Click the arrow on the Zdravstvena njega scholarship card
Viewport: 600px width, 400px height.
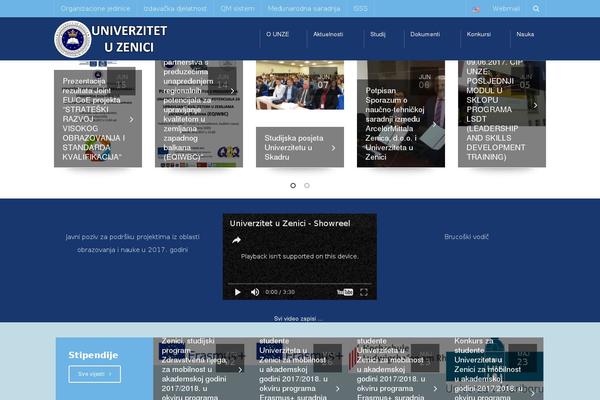pos(240,370)
